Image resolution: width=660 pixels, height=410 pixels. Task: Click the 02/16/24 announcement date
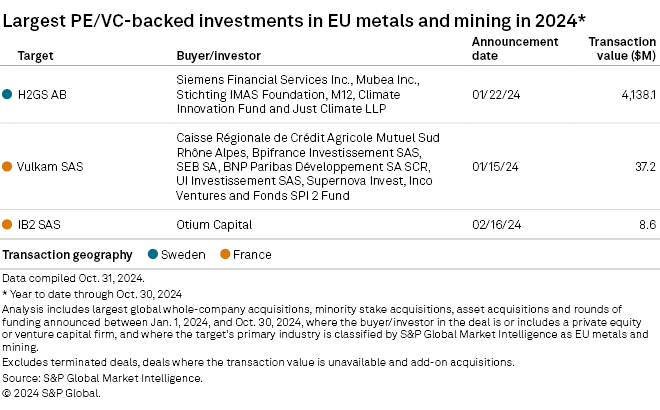click(x=496, y=227)
